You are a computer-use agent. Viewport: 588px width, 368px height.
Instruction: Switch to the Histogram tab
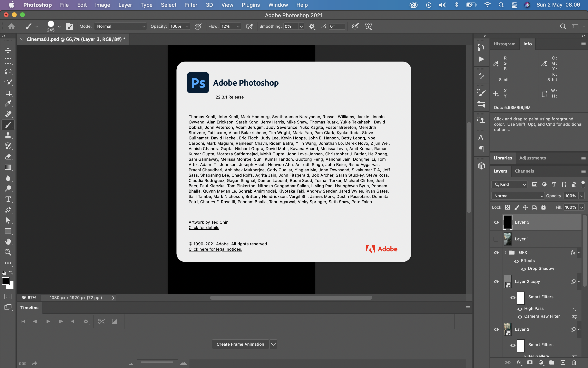point(504,44)
